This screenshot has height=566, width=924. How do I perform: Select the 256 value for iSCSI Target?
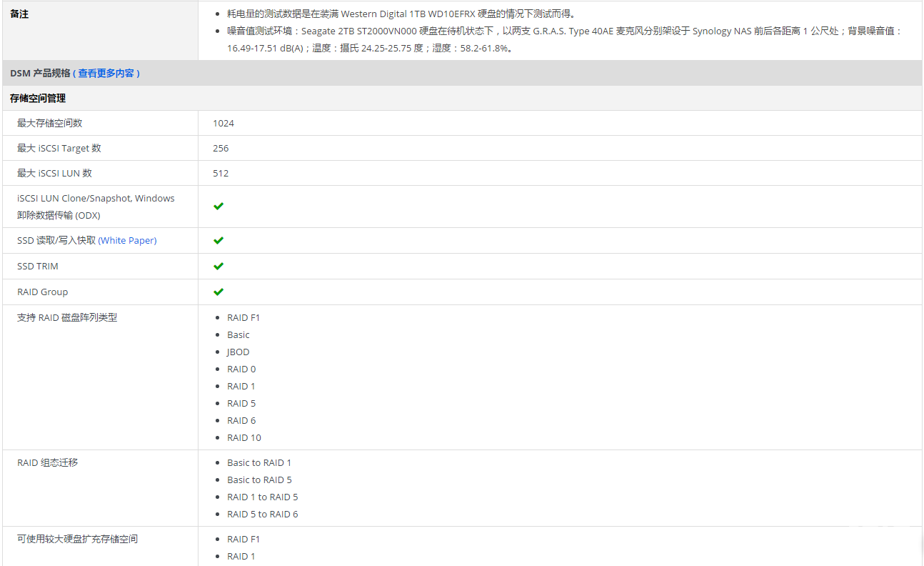coord(221,148)
